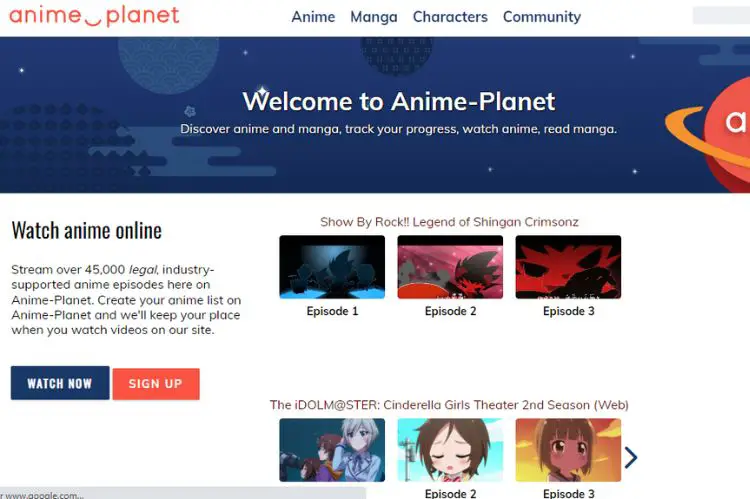Click the SIGN UP button

(156, 384)
